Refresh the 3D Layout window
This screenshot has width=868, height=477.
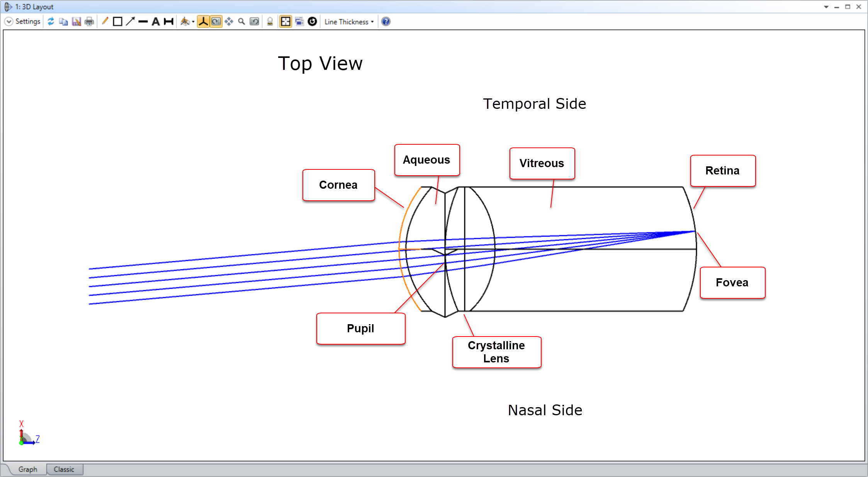[51, 22]
